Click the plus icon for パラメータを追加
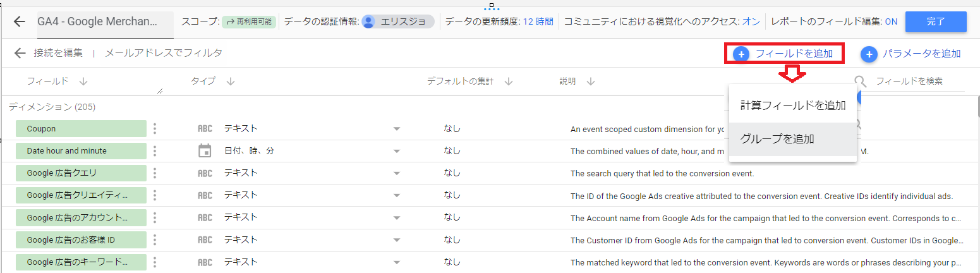Image resolution: width=980 pixels, height=273 pixels. [869, 54]
